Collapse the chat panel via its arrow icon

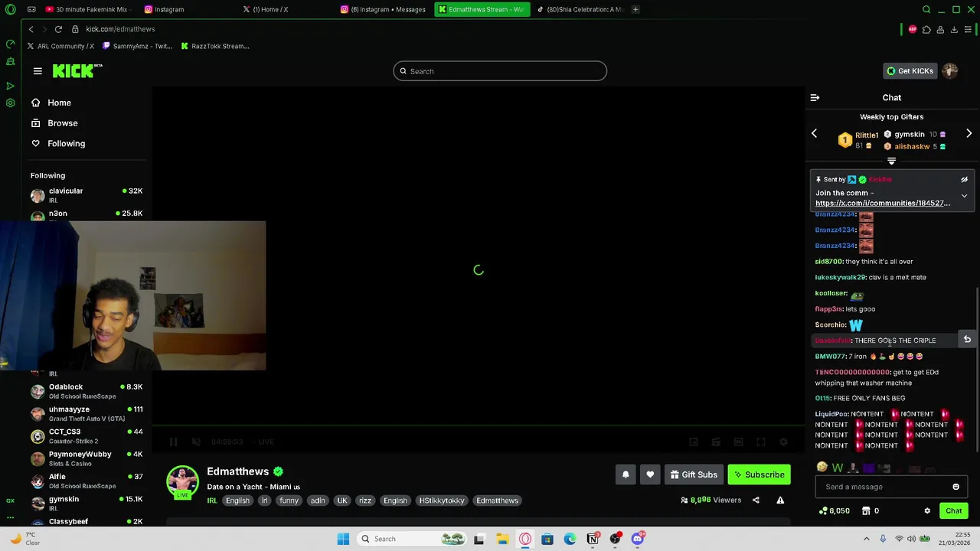(815, 98)
